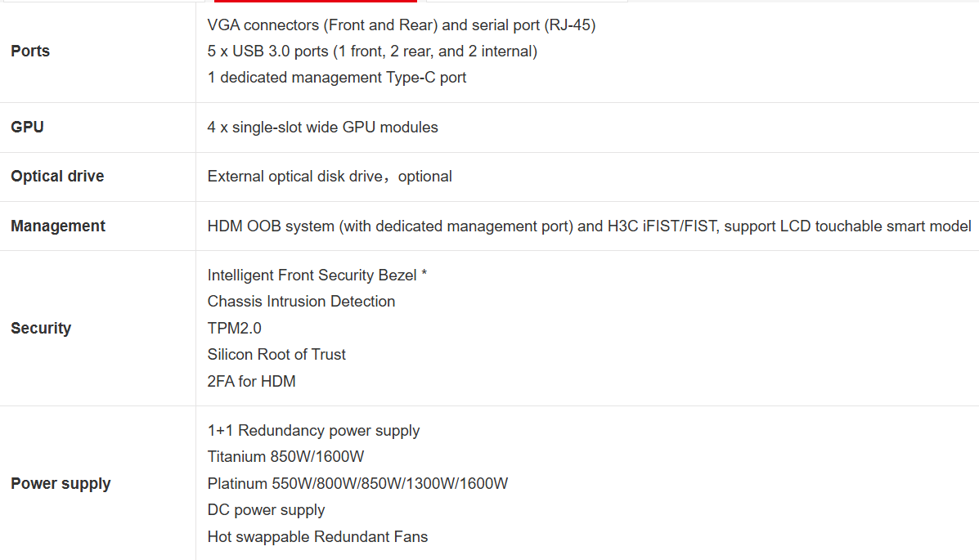Screen dimensions: 979x560
Task: Select the Security row heading
Action: pos(41,329)
